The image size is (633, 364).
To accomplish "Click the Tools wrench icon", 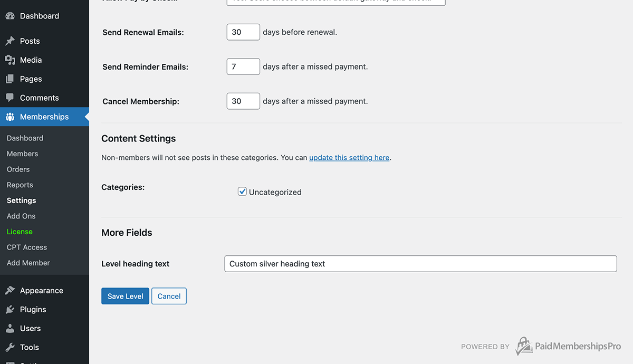I will [x=10, y=348].
